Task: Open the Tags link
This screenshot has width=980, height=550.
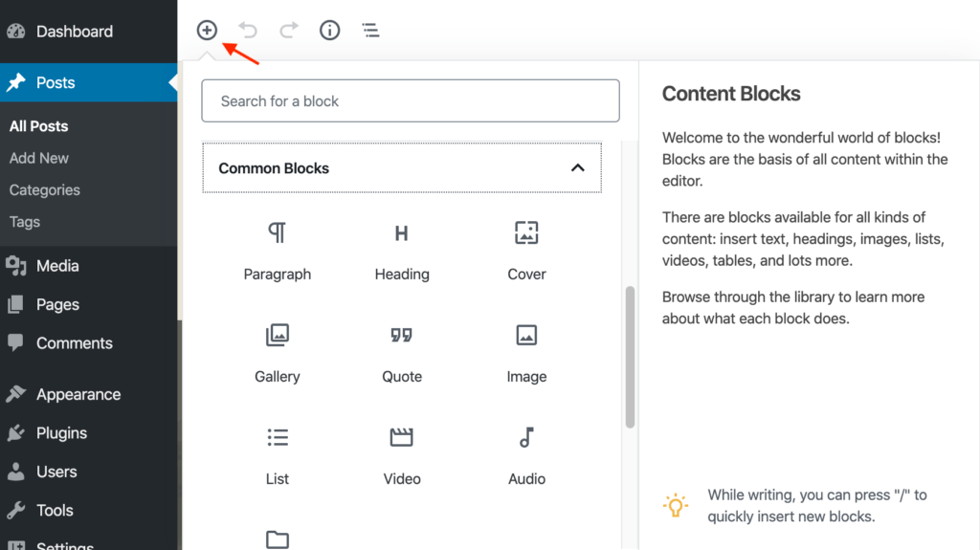Action: click(x=24, y=222)
